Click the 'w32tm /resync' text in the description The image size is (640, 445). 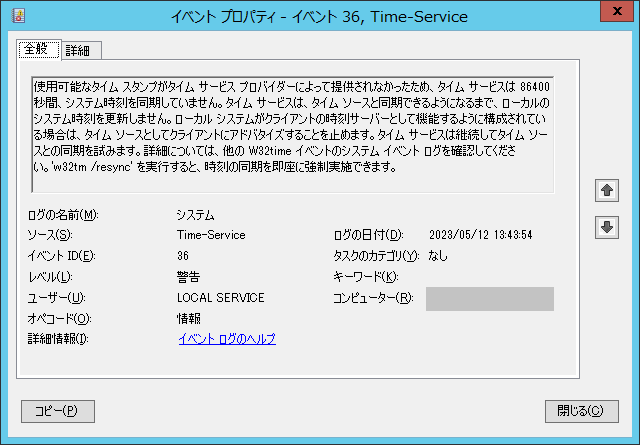pyautogui.click(x=92, y=167)
